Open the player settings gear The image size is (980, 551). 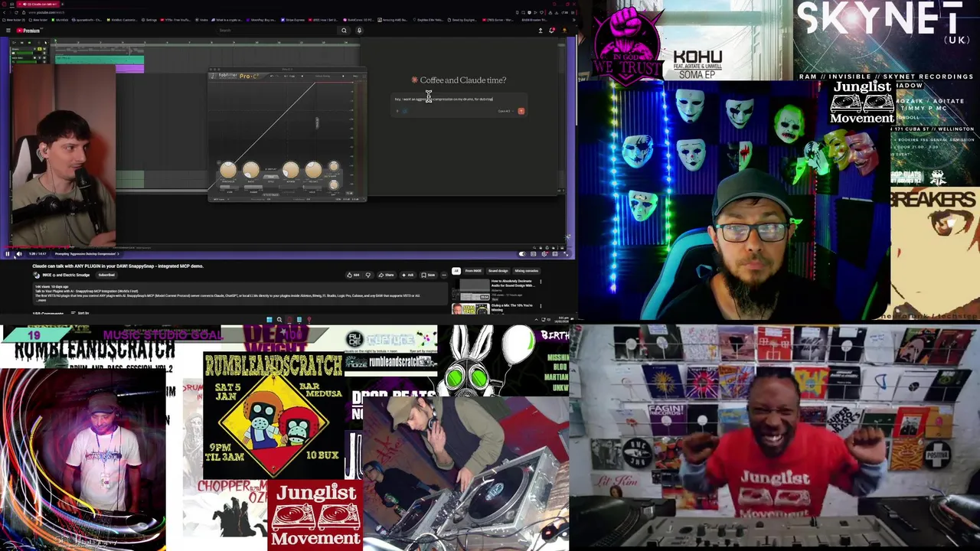coord(544,254)
